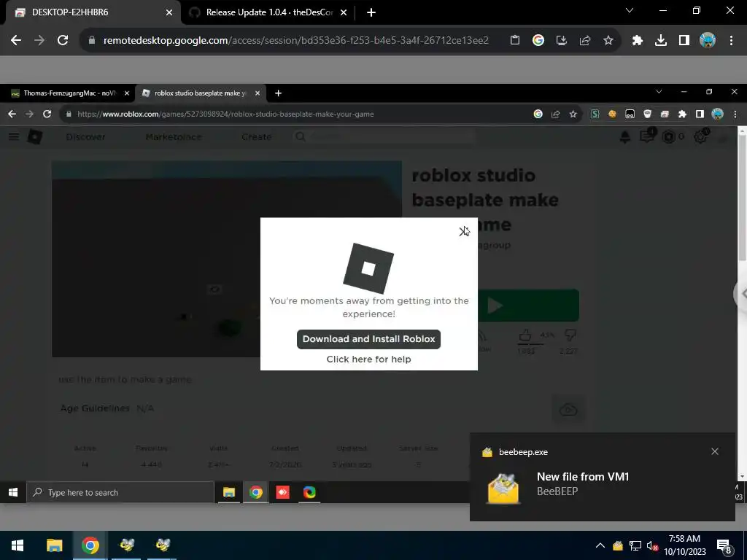This screenshot has height=560, width=747.
Task: Click the Roblox logo in the install dialog
Action: coord(368,268)
